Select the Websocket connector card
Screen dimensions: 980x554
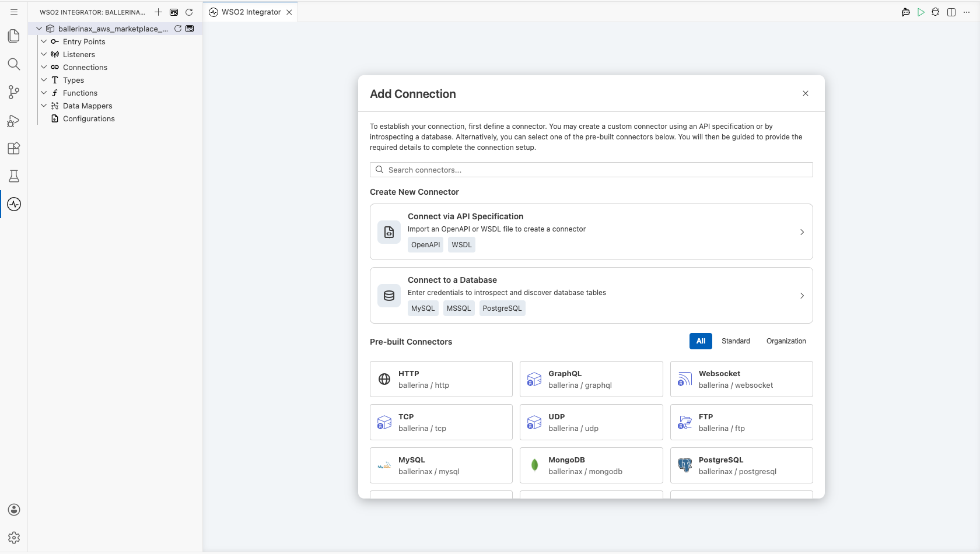click(x=741, y=379)
